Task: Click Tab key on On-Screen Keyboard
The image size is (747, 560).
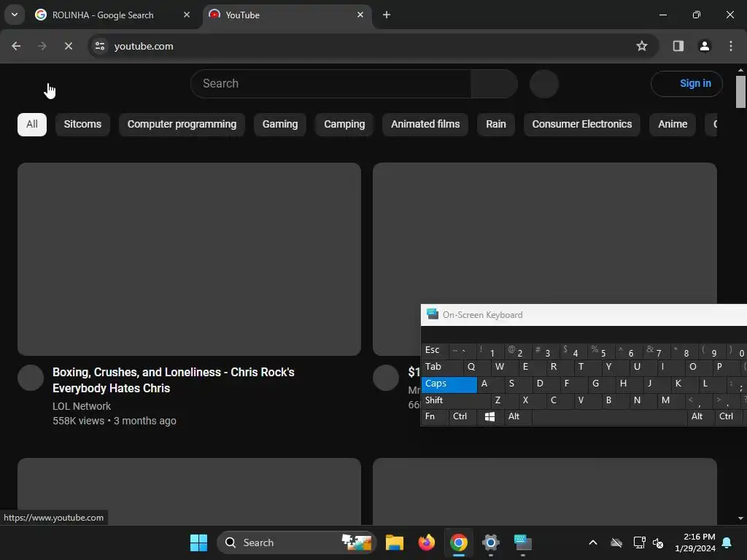Action: point(442,367)
